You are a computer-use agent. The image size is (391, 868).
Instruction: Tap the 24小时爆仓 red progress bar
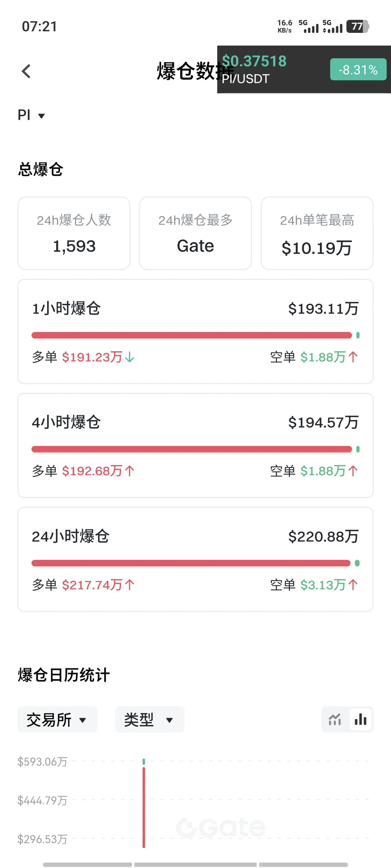tap(191, 563)
